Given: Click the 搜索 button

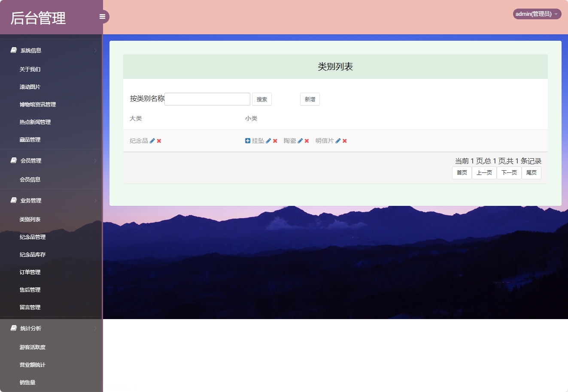Looking at the screenshot, I should tap(262, 99).
